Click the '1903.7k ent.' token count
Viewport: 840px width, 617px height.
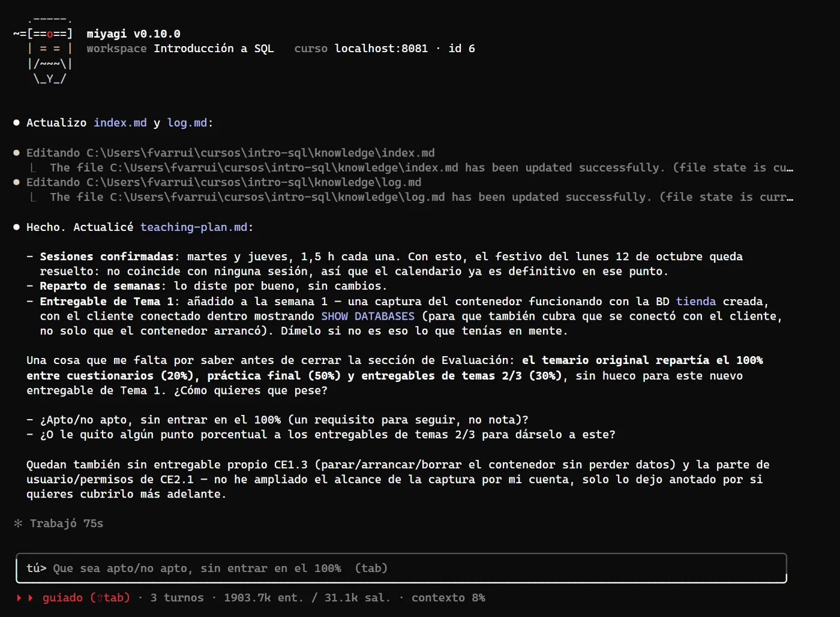264,598
